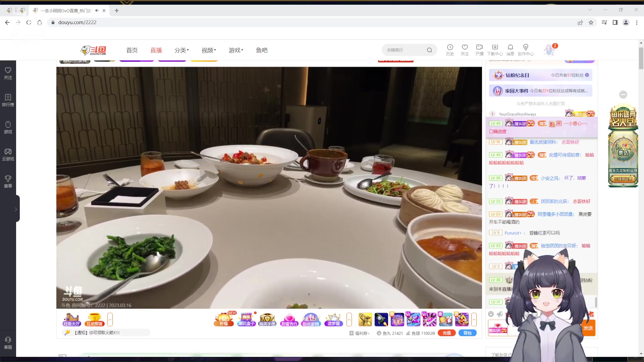Send the gold rocket gift

[x=365, y=319]
